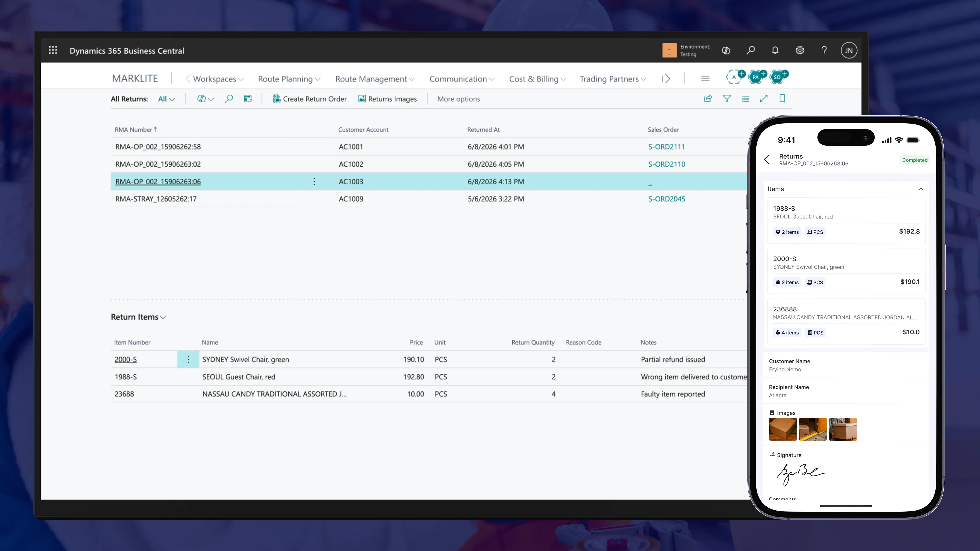Search the All Returns list

[229, 99]
